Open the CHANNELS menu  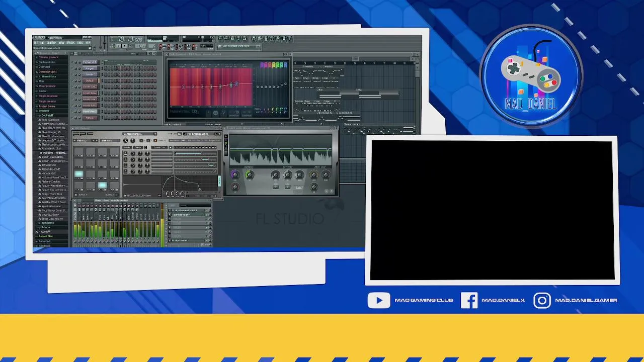pyautogui.click(x=52, y=43)
